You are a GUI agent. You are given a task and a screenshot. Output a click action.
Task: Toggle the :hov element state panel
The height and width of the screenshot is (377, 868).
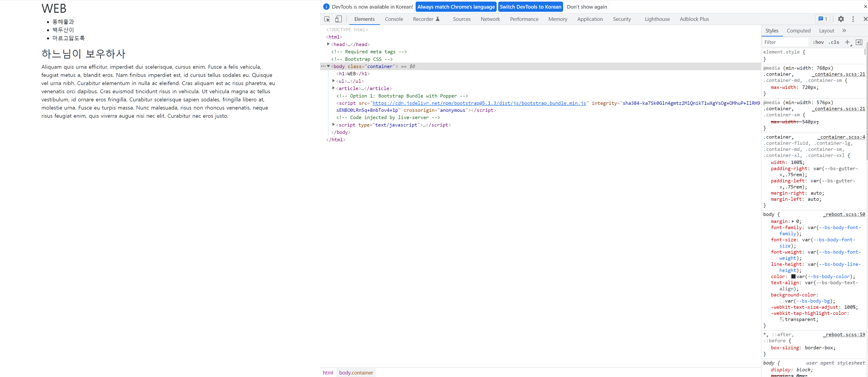[x=818, y=42]
